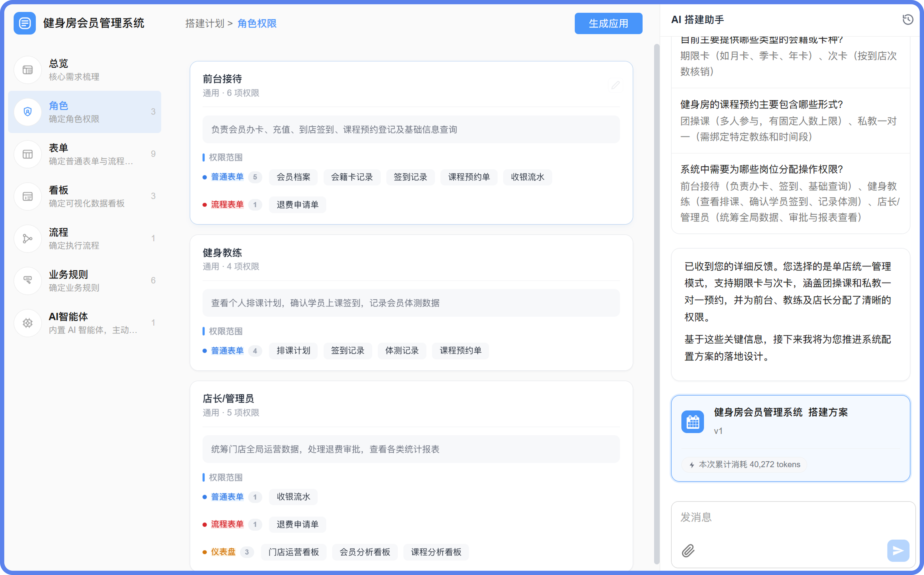
Task: Go to the 看板 step
Action: click(x=84, y=196)
